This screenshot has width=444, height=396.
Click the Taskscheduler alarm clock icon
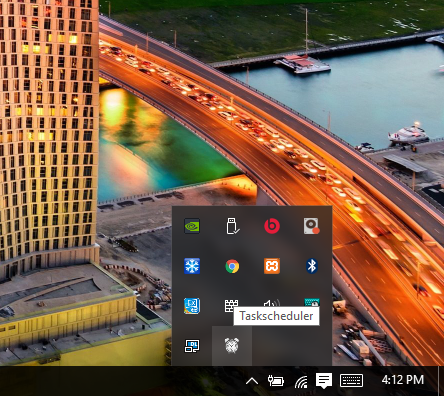tap(232, 345)
